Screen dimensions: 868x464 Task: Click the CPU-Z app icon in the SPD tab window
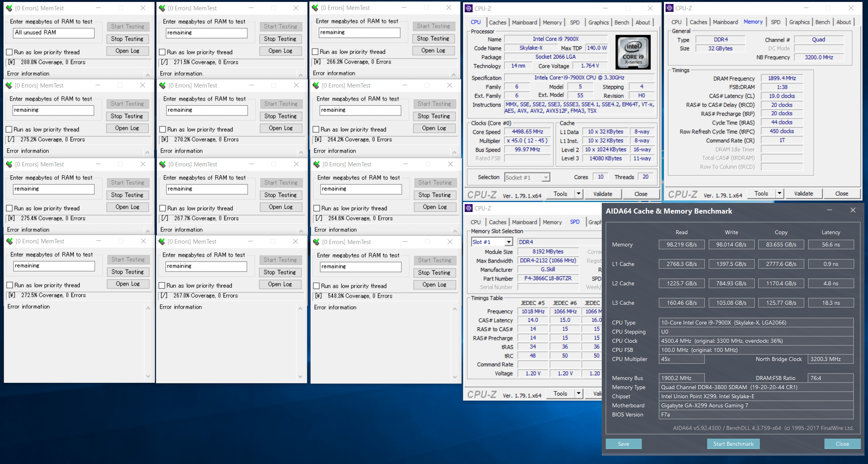tap(469, 208)
